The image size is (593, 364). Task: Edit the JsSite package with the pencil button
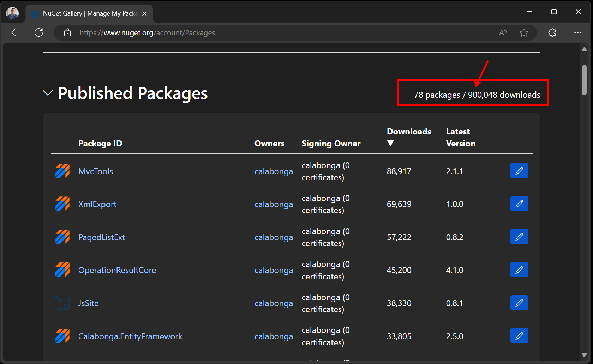click(519, 303)
